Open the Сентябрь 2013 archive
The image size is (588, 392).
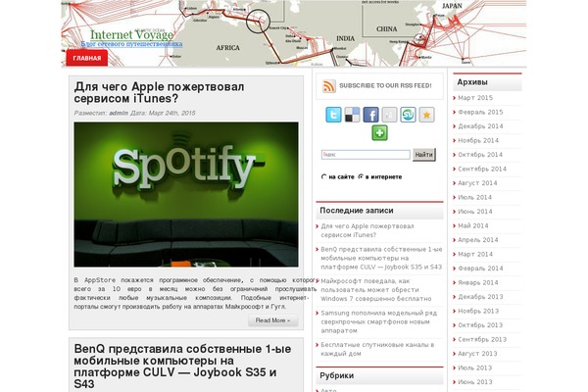coord(482,339)
